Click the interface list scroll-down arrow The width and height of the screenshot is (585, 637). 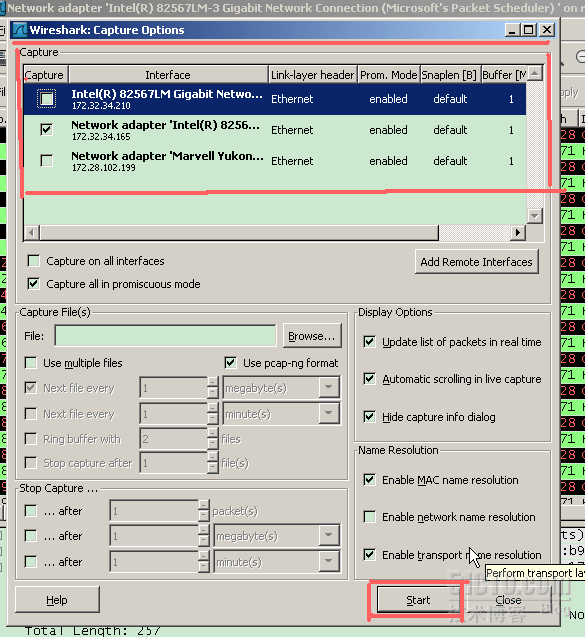coord(535,215)
